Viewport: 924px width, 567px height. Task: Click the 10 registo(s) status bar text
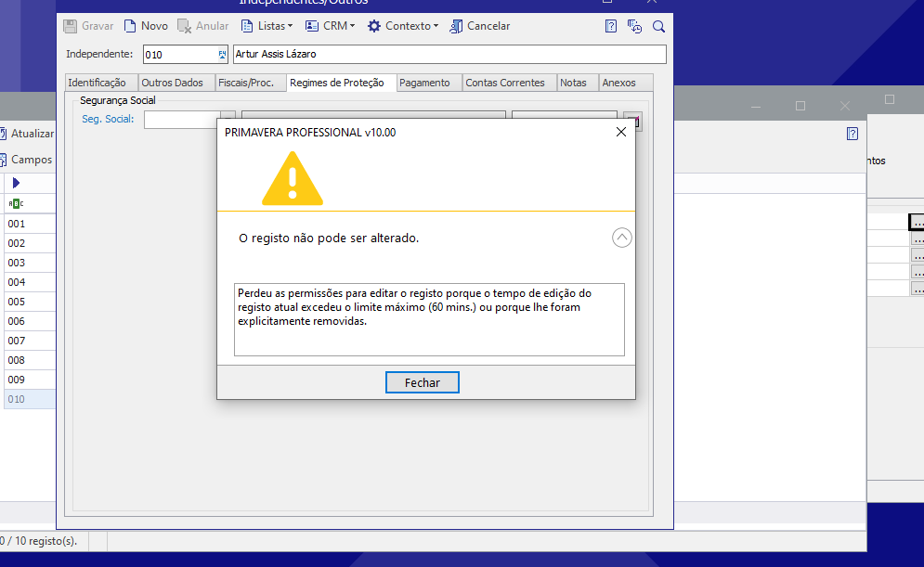tap(39, 540)
